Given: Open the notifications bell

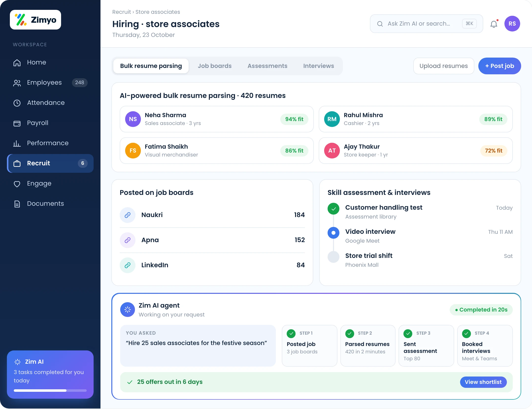Looking at the screenshot, I should (x=494, y=24).
